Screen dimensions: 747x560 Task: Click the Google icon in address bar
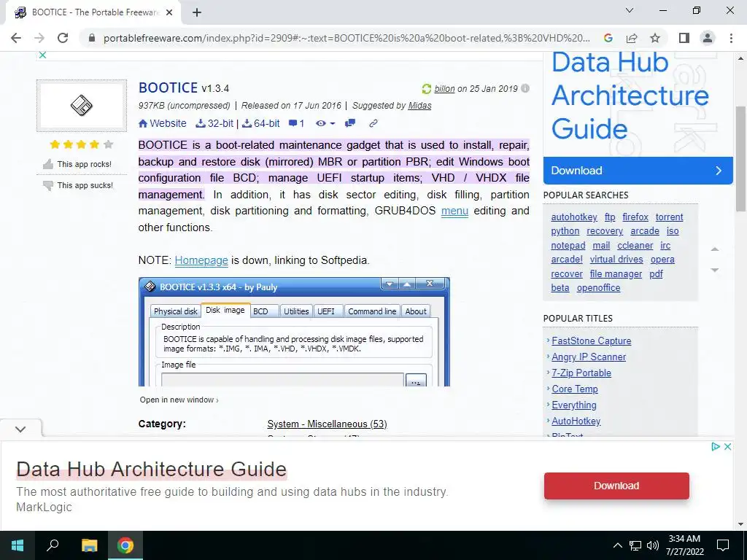click(608, 38)
